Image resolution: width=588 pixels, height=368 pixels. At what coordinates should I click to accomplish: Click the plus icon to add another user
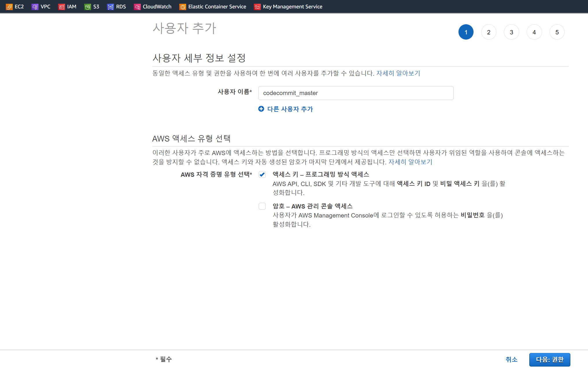tap(261, 109)
